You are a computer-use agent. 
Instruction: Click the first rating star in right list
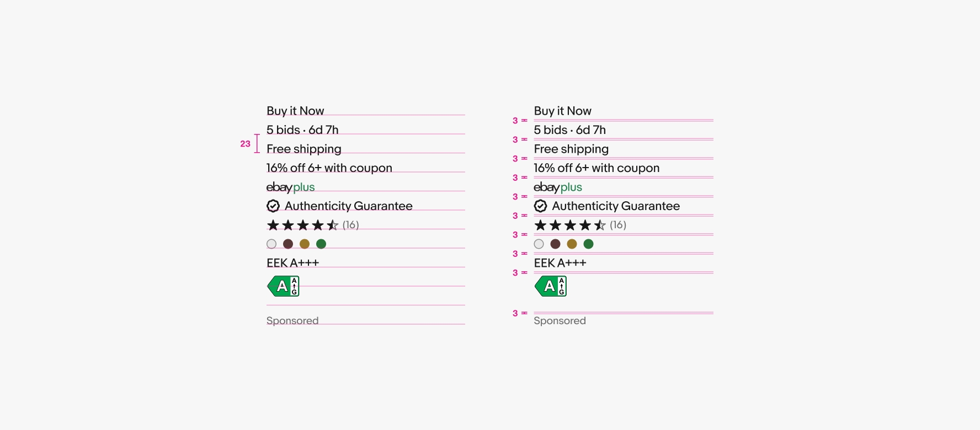point(541,225)
